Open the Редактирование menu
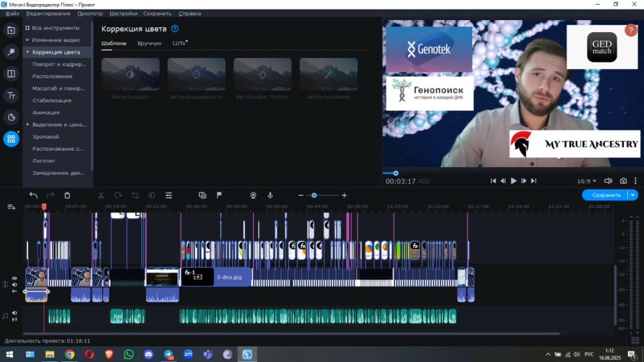Viewport: 644px width, 362px height. point(48,14)
